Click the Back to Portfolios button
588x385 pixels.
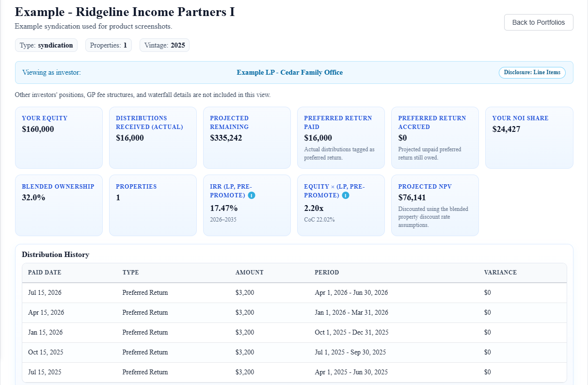click(x=539, y=22)
